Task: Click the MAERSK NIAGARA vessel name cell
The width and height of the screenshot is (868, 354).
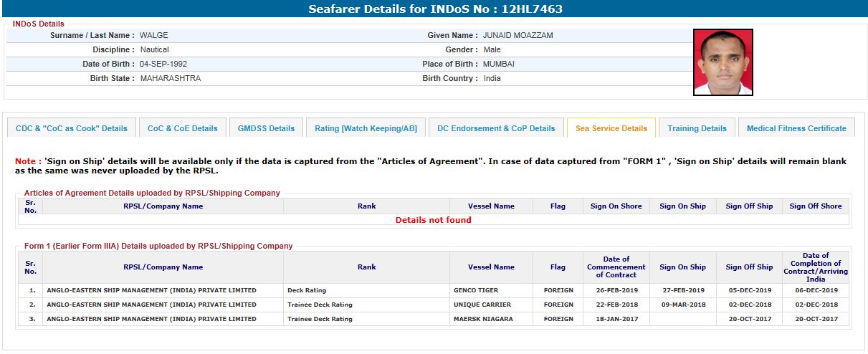Action: 483,319
